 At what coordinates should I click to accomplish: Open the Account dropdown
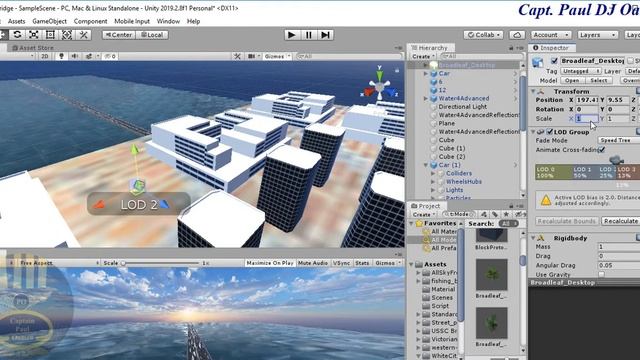coord(551,35)
